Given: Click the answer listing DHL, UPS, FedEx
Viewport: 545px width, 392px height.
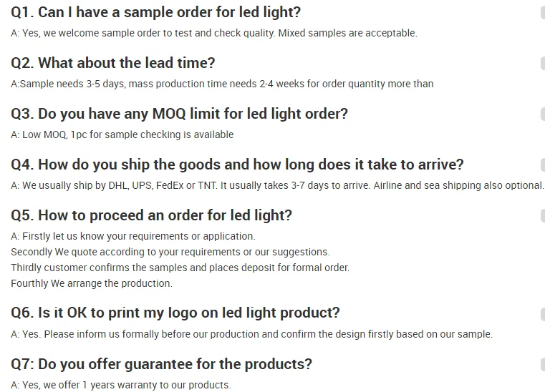Looking at the screenshot, I should pos(278,185).
